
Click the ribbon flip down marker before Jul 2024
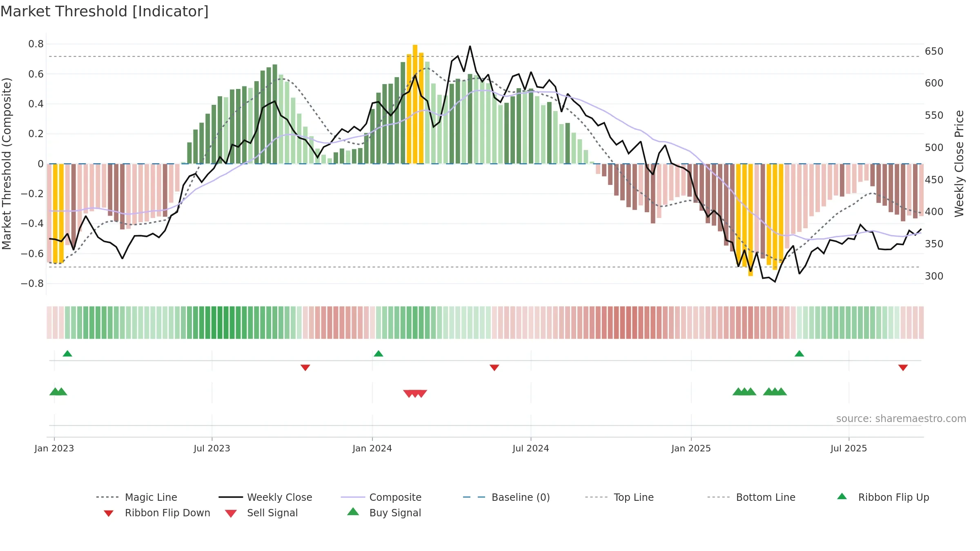(494, 368)
